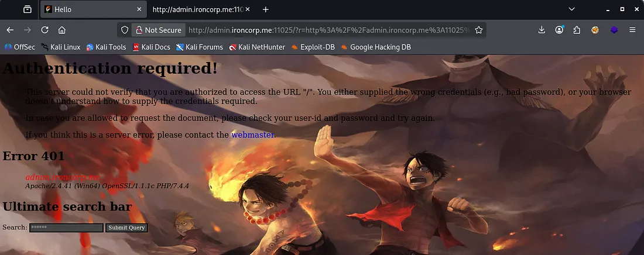Image resolution: width=644 pixels, height=255 pixels.
Task: Open the Downloads panel
Action: click(x=542, y=30)
